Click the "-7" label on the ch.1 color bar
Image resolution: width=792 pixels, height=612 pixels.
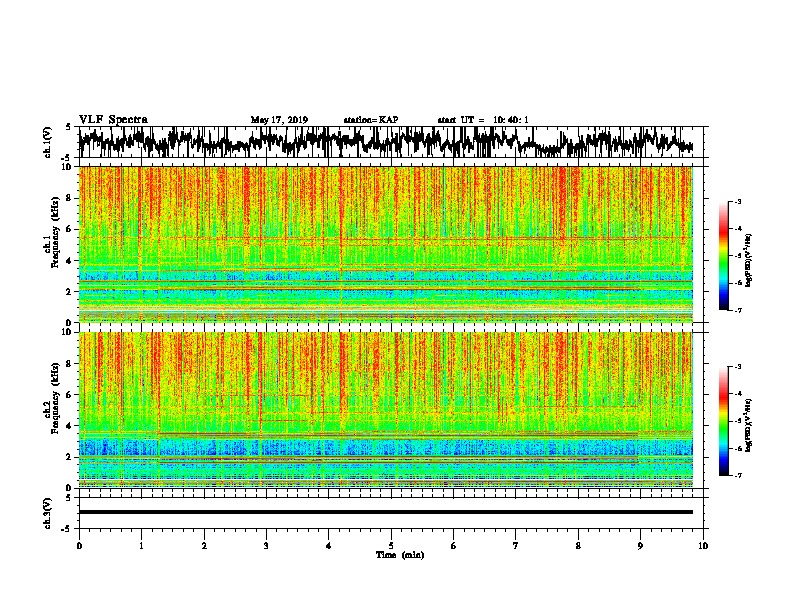(x=738, y=310)
